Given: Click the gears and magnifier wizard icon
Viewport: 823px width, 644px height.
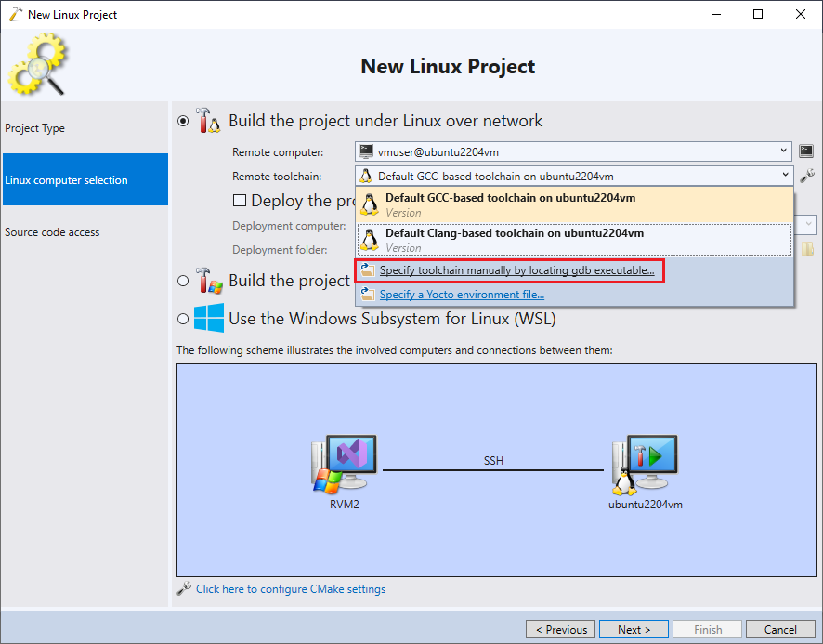Looking at the screenshot, I should coord(37,64).
